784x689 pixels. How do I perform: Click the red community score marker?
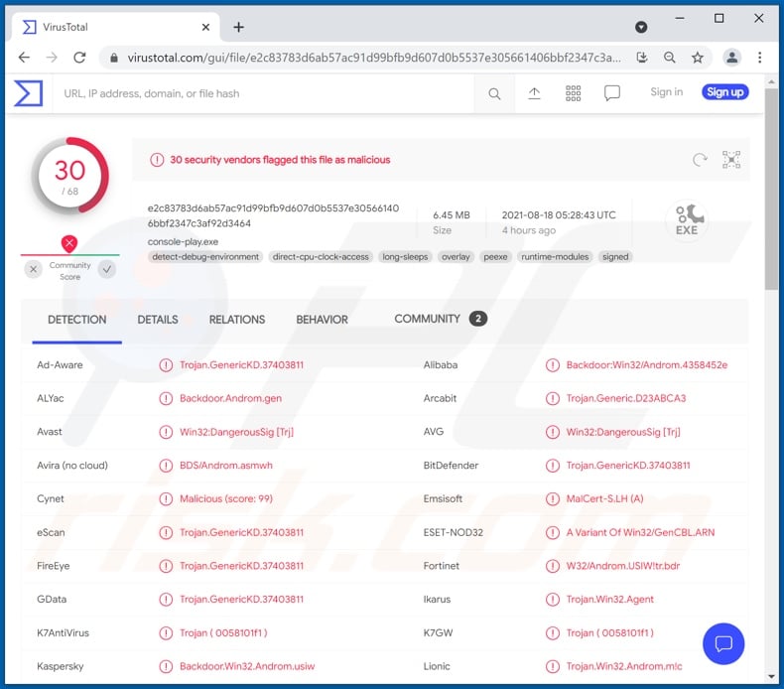(69, 243)
